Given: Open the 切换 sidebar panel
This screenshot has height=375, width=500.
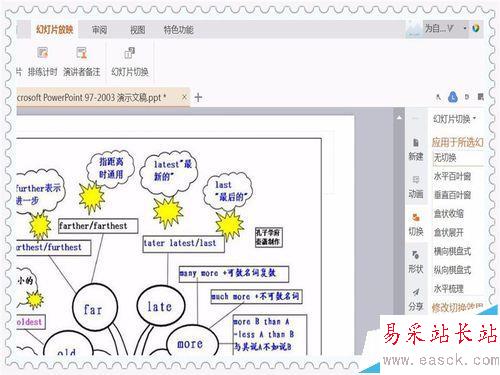Looking at the screenshot, I should pyautogui.click(x=416, y=224).
